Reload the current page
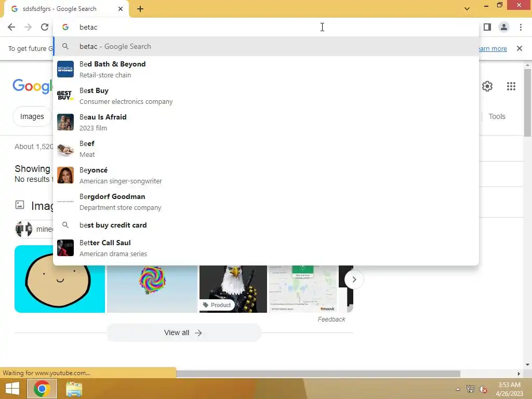This screenshot has width=532, height=399. 45,27
